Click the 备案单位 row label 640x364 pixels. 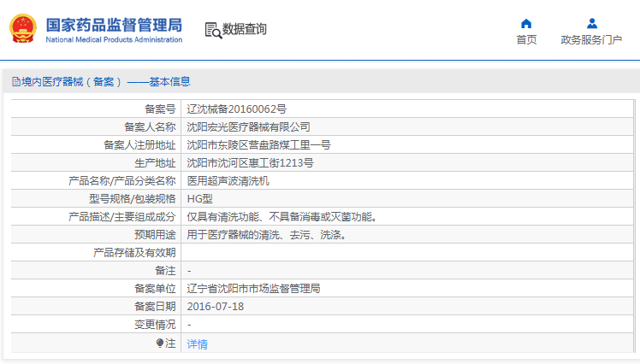point(155,289)
